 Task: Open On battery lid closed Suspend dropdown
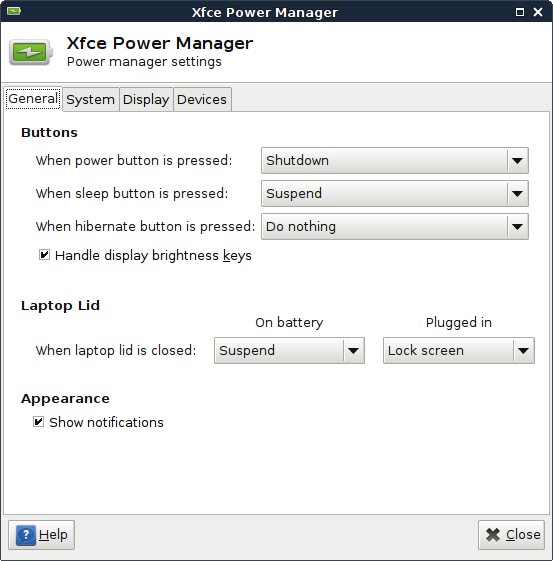289,350
